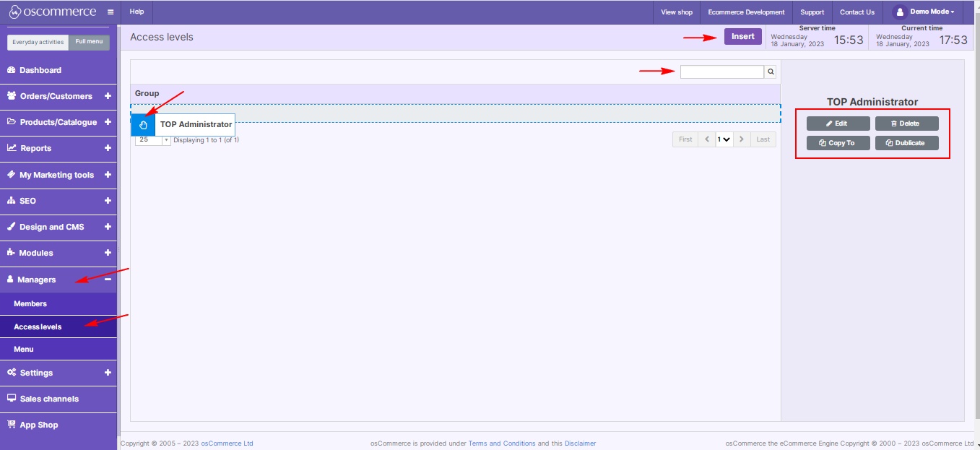Image resolution: width=980 pixels, height=450 pixels.
Task: Click the Demo Mode user avatar icon
Action: [899, 12]
